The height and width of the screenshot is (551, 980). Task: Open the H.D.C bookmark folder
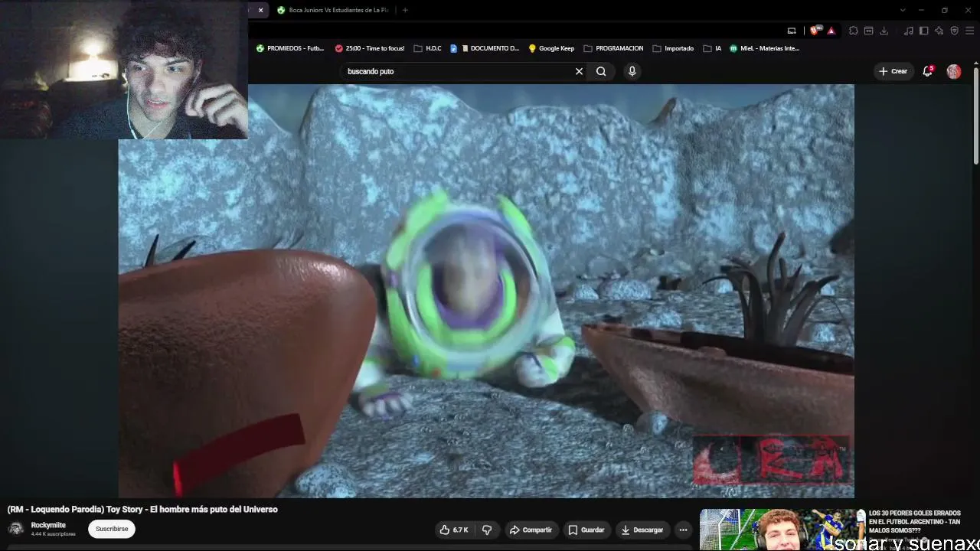(x=427, y=48)
